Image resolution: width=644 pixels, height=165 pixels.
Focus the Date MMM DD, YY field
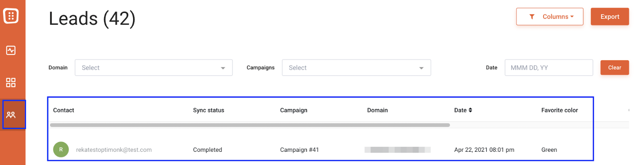[x=549, y=68]
